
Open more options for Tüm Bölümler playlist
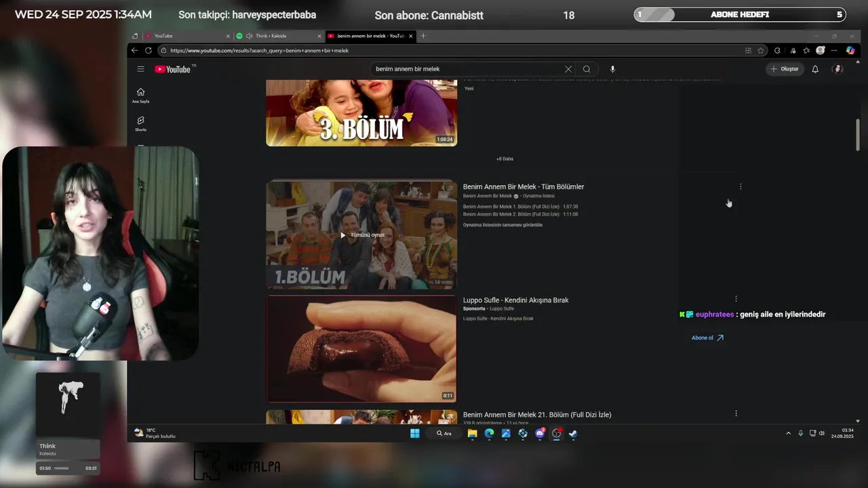[741, 186]
